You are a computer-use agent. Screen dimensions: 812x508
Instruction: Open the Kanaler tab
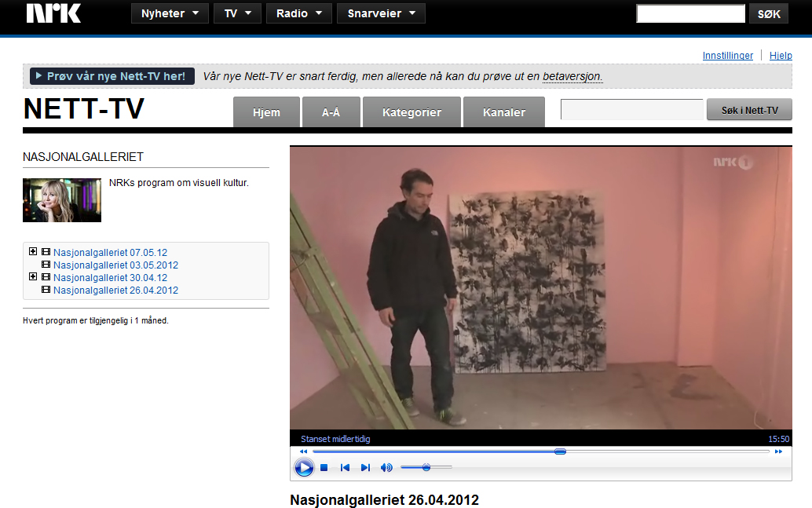[x=504, y=111]
